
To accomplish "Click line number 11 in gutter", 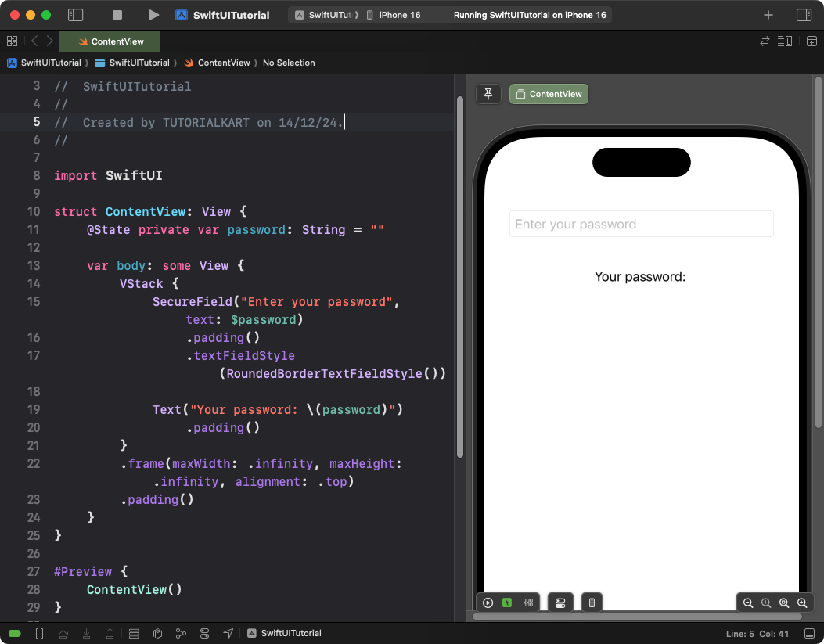I will coord(33,229).
